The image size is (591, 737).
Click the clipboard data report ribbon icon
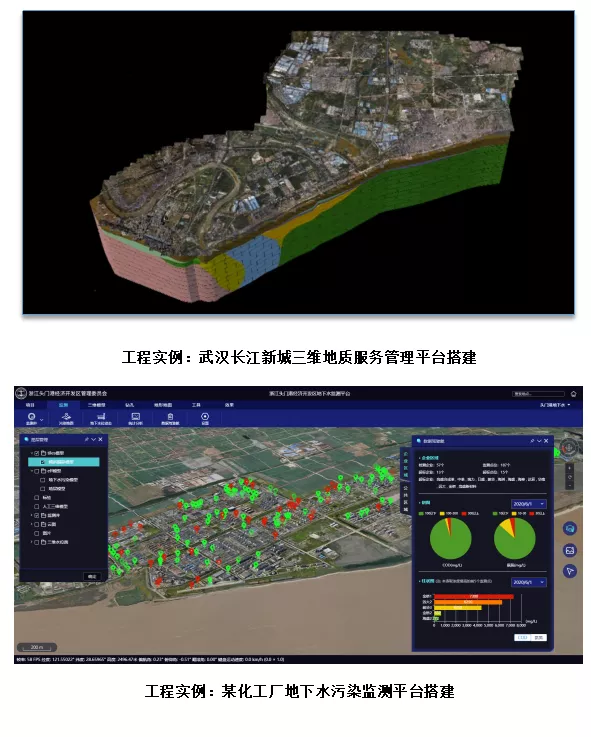pos(170,418)
